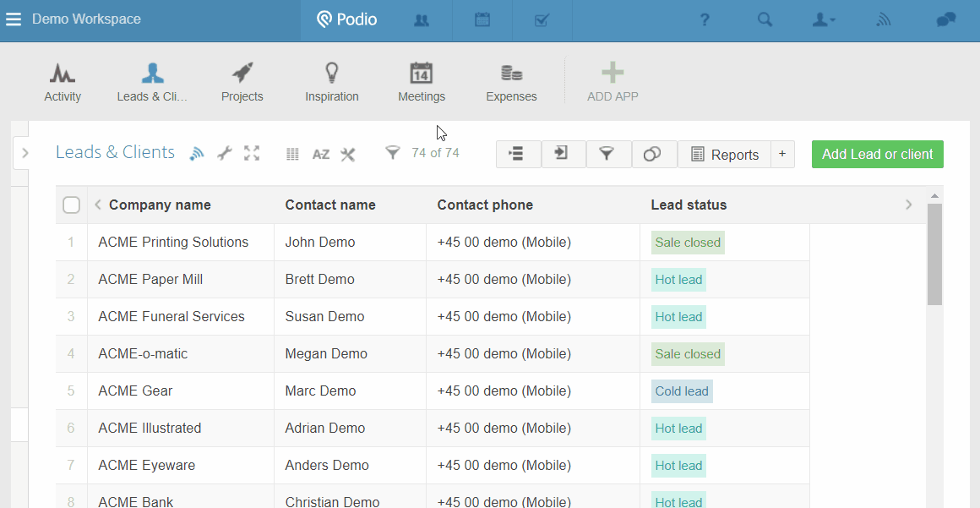The width and height of the screenshot is (980, 508).
Task: Click the import arrow toolbar button
Action: (563, 154)
